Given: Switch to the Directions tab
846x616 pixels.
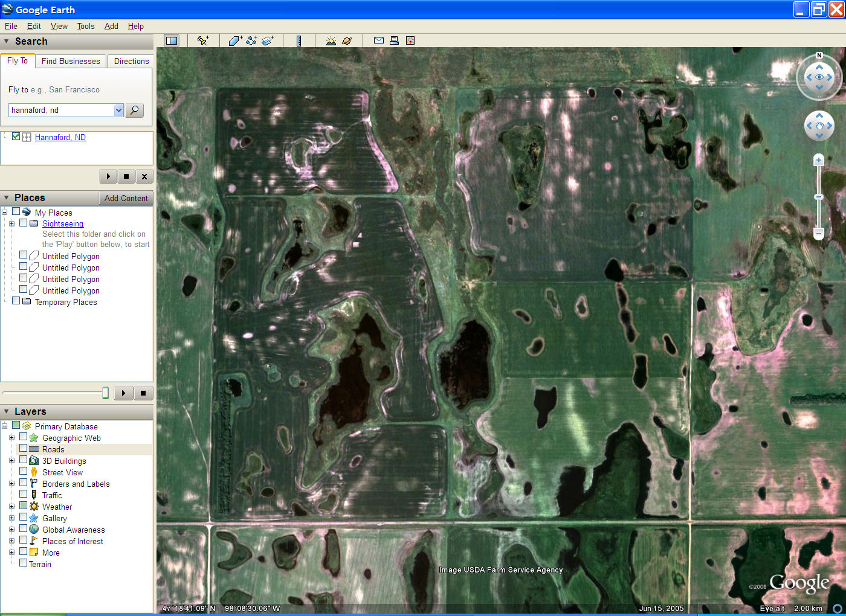Looking at the screenshot, I should [x=131, y=61].
